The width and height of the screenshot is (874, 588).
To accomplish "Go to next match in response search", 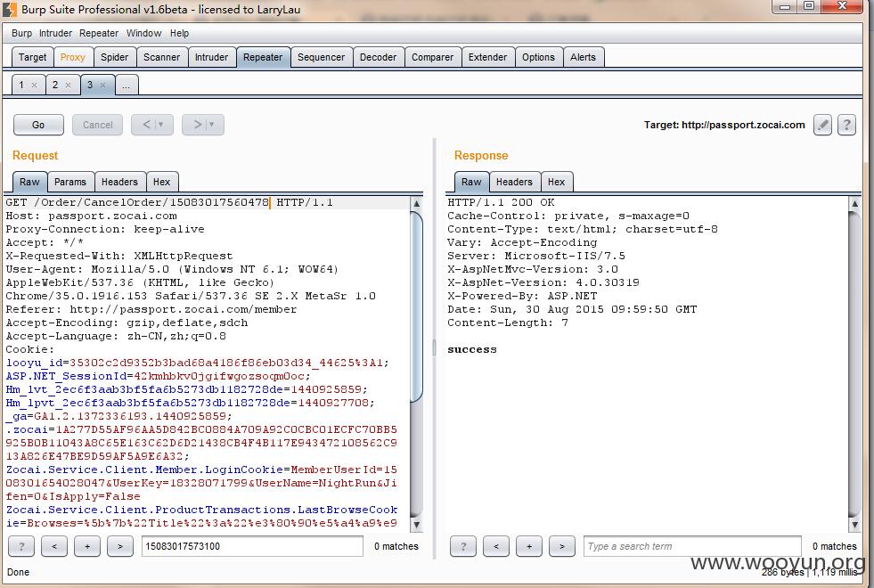I will tap(562, 546).
